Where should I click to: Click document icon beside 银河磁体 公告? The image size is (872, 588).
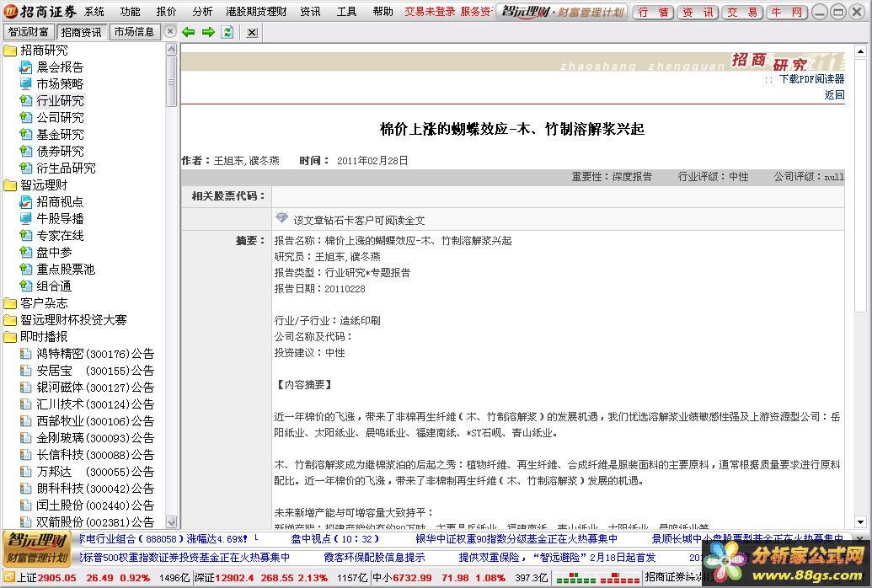25,388
